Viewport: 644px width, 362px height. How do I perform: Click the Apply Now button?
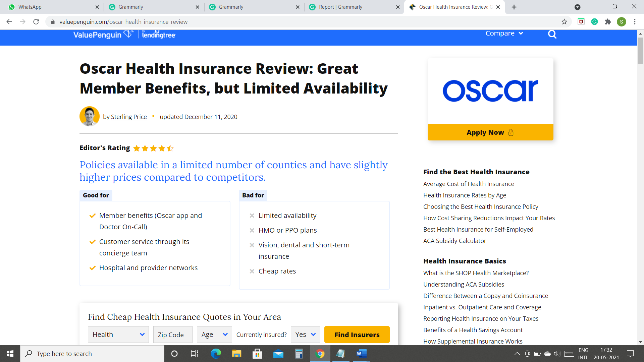tap(490, 132)
